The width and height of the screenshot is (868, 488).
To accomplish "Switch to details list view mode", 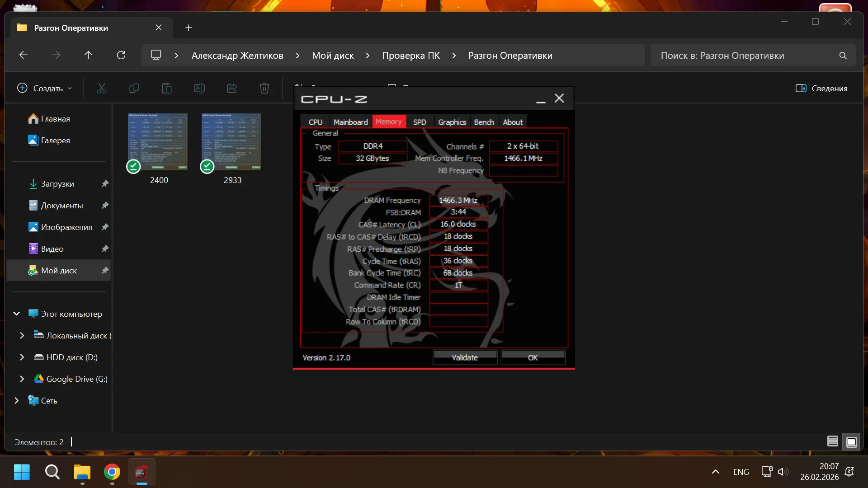I will pyautogui.click(x=832, y=441).
